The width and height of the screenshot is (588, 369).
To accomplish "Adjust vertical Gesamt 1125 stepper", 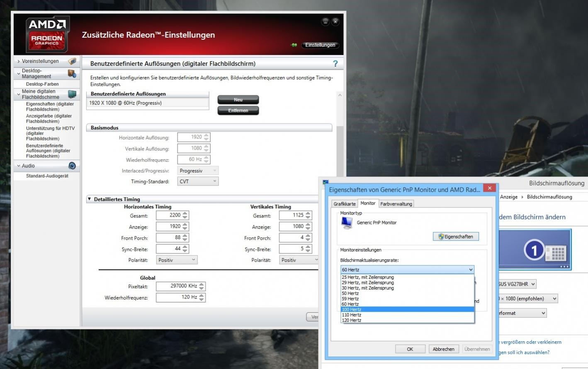I will [308, 215].
